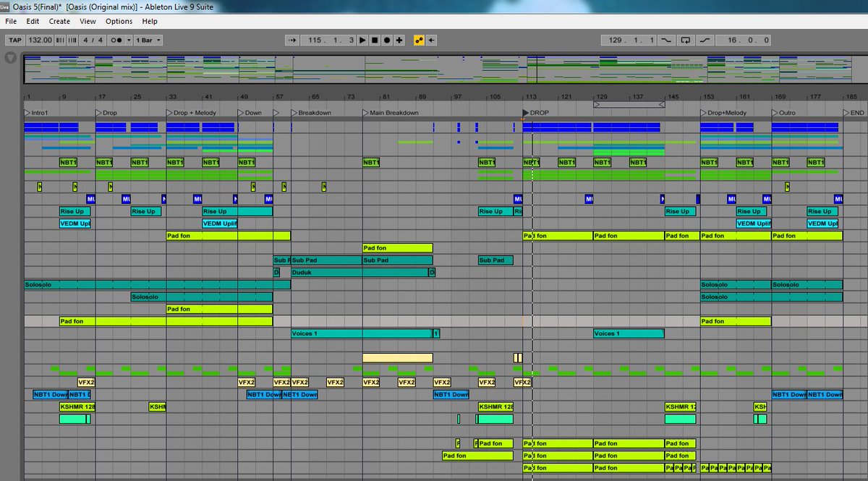Arm the Arrangement Record button
The width and height of the screenshot is (868, 481).
point(387,41)
